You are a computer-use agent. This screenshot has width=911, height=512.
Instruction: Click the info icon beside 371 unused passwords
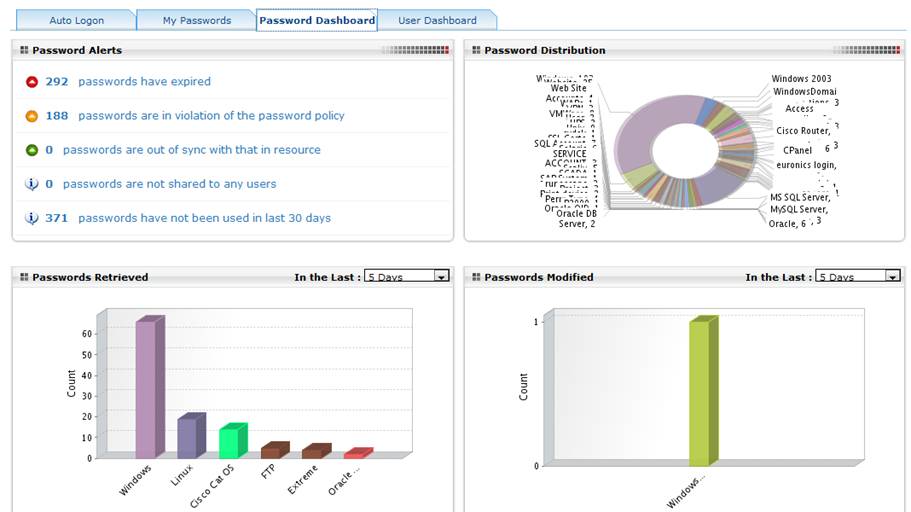click(31, 219)
